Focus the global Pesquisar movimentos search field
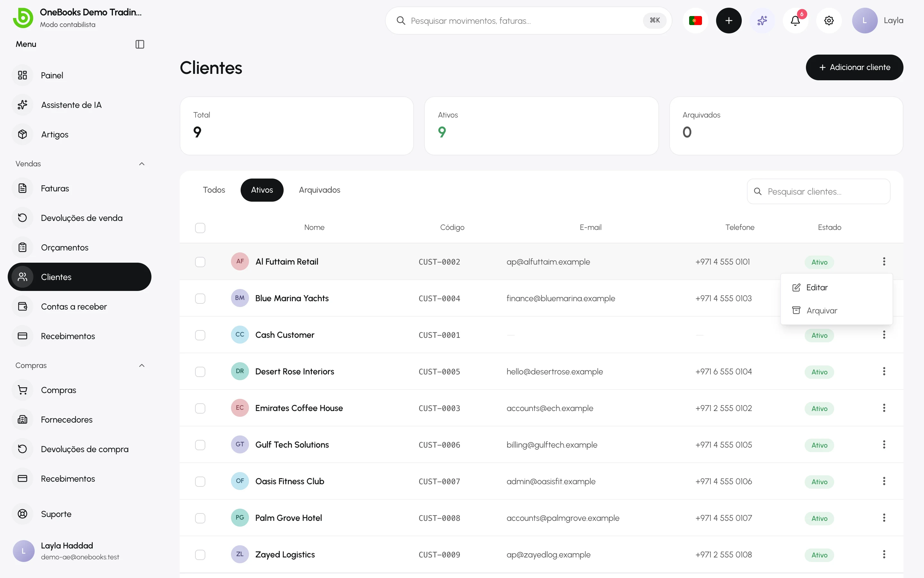Viewport: 924px width, 578px height. pos(528,21)
